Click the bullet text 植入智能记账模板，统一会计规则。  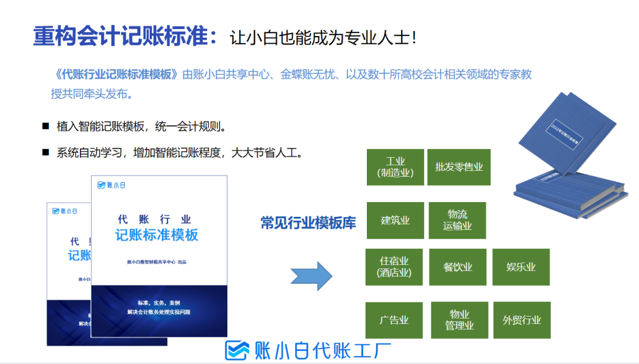click(x=141, y=126)
